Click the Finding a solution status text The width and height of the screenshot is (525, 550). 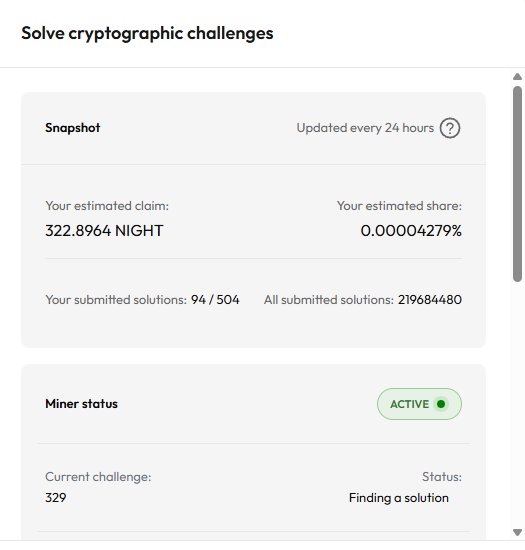coord(399,498)
